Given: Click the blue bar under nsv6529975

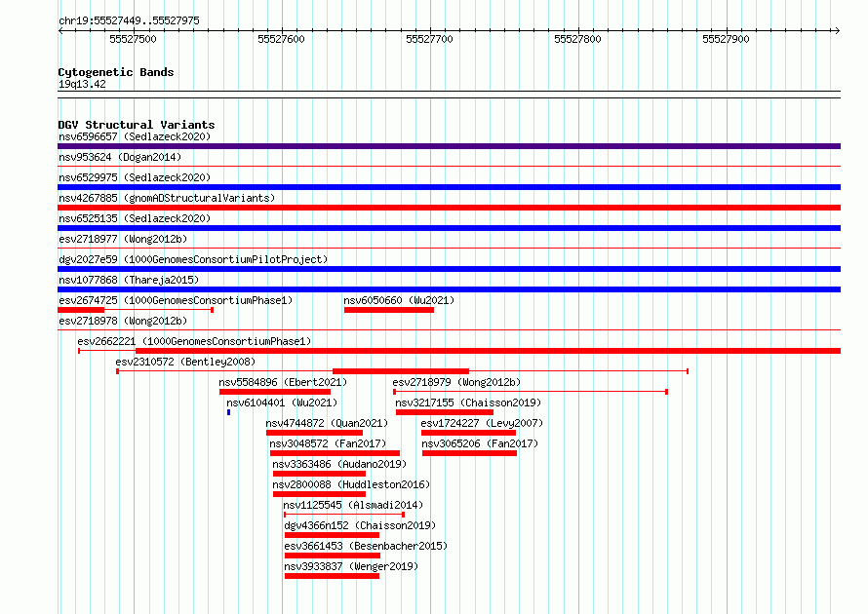Looking at the screenshot, I should coord(449,187).
